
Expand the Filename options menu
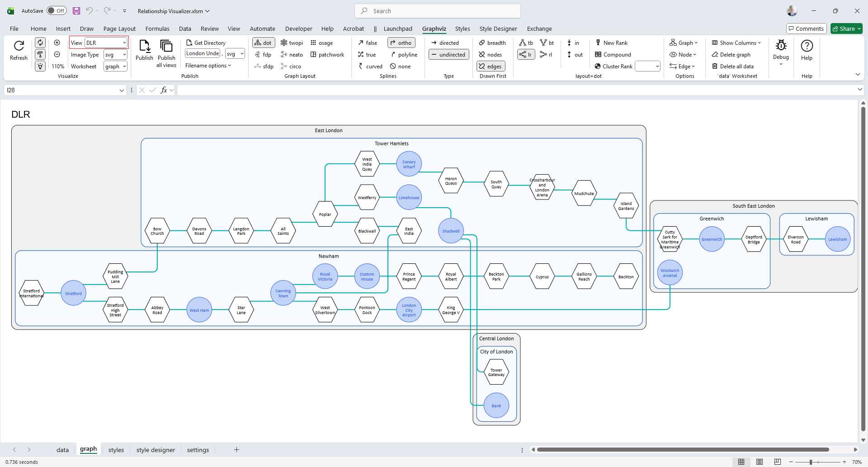(208, 66)
